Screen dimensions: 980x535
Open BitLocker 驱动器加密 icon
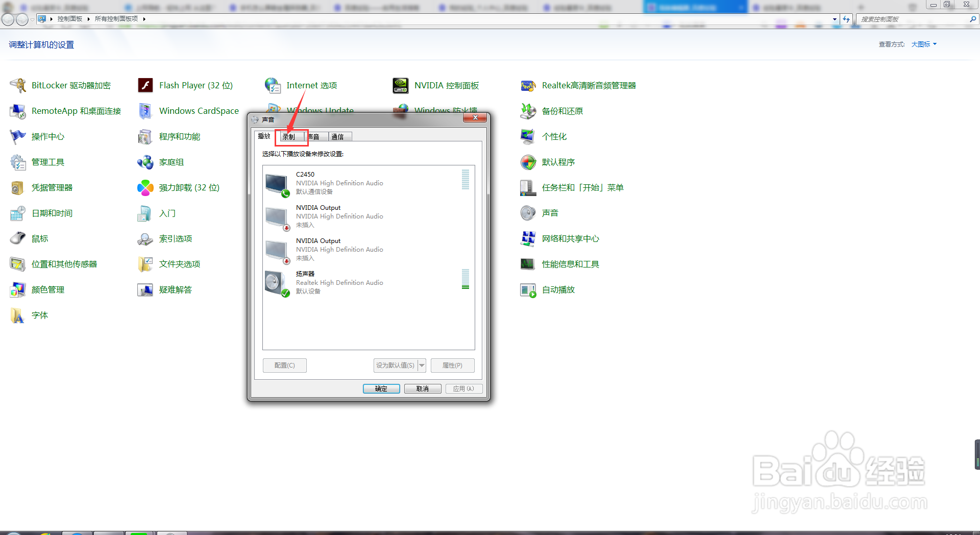[x=18, y=85]
